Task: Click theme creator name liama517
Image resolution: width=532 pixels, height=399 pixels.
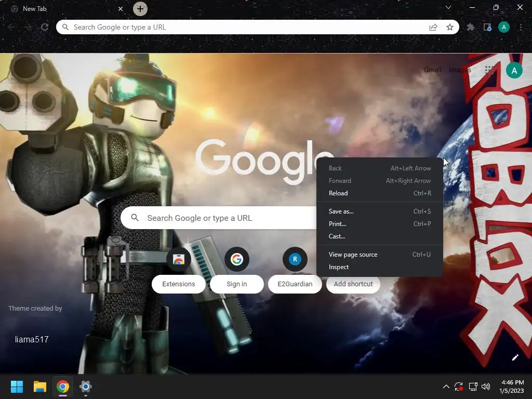Action: (x=32, y=340)
